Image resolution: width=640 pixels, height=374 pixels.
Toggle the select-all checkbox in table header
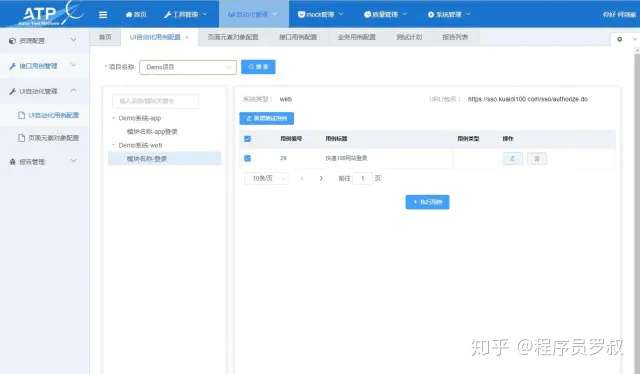[x=247, y=139]
